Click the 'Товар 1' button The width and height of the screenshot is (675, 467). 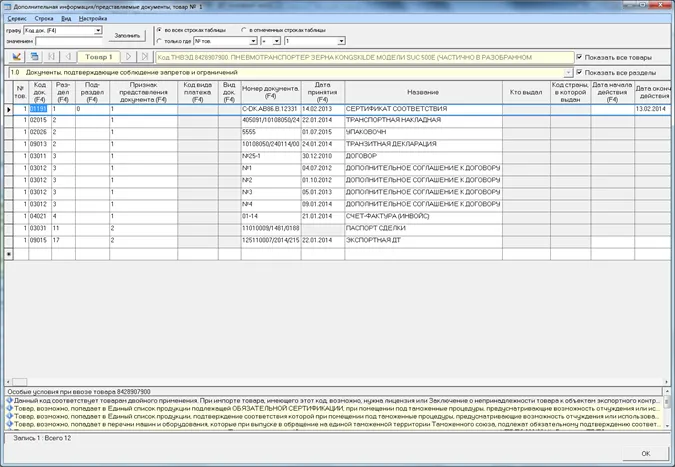click(x=99, y=57)
